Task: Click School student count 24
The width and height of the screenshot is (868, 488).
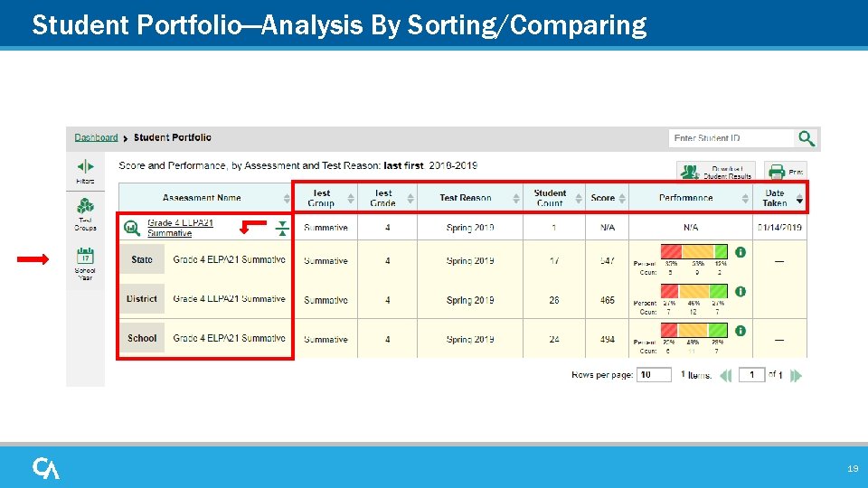Action: [x=554, y=339]
